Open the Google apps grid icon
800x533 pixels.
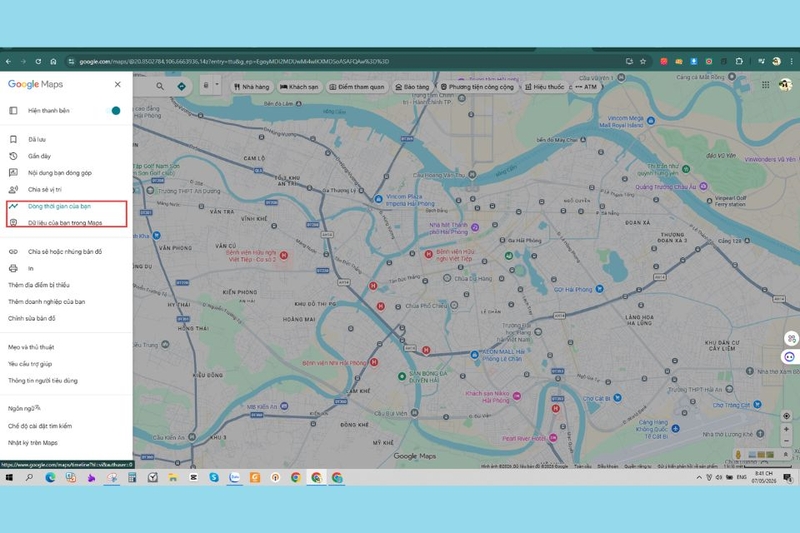(765, 85)
